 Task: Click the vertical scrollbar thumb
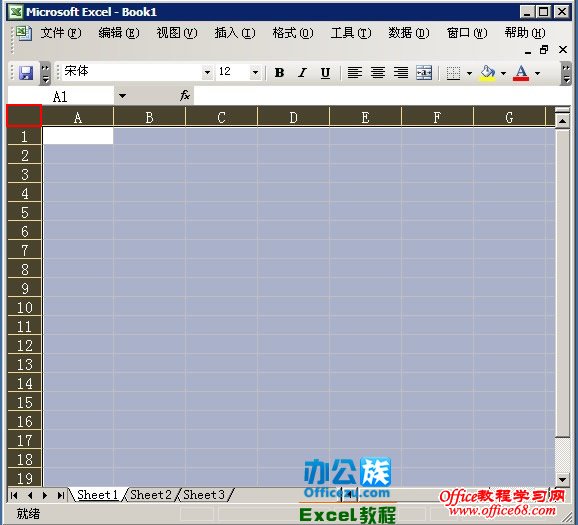[x=563, y=283]
